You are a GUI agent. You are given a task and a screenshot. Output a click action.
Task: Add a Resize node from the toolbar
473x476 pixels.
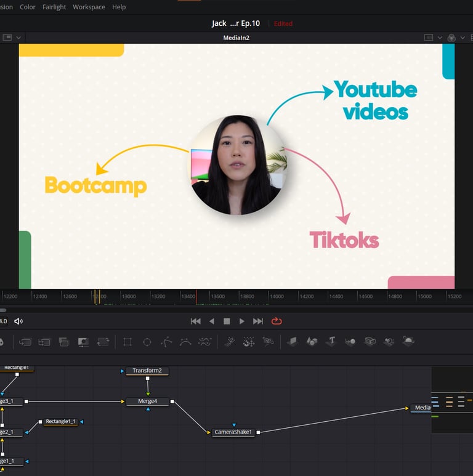[x=83, y=342]
